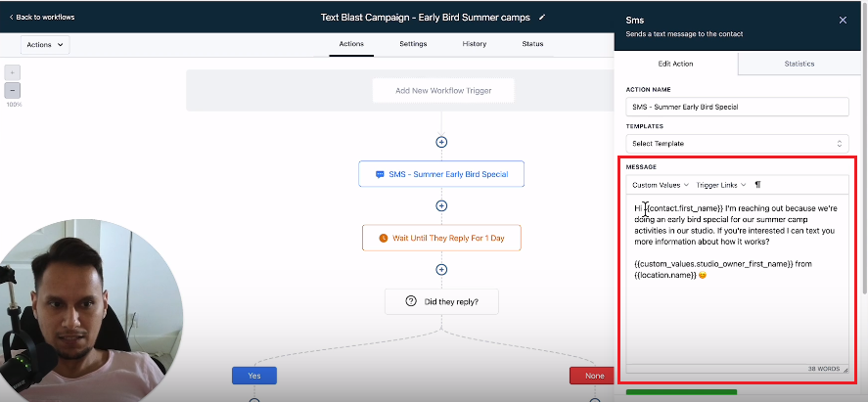Zoom in the workflow canvas
Screen dimensions: 868x402
click(12, 72)
